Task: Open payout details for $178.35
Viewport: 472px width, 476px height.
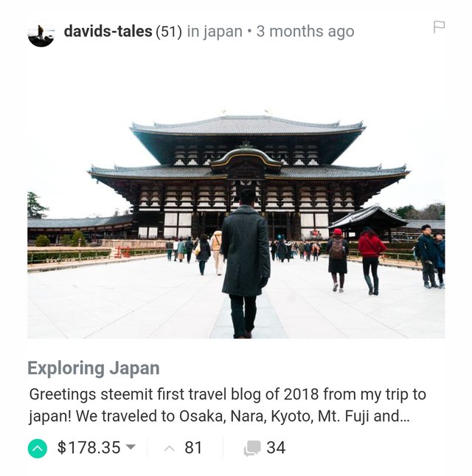Action: pos(89,447)
